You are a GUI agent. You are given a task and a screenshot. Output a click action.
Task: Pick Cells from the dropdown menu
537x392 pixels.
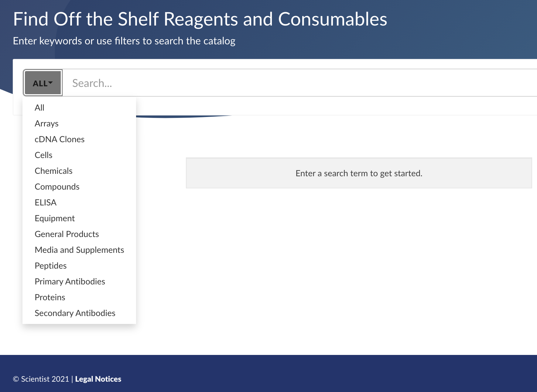click(x=43, y=155)
